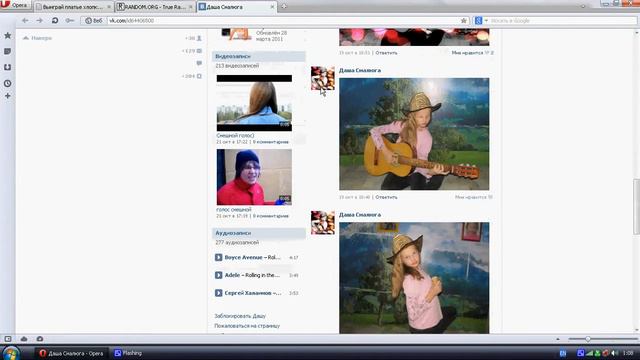Open the Google search engine dropdown arrow
The height and width of the screenshot is (360, 640).
[486, 20]
